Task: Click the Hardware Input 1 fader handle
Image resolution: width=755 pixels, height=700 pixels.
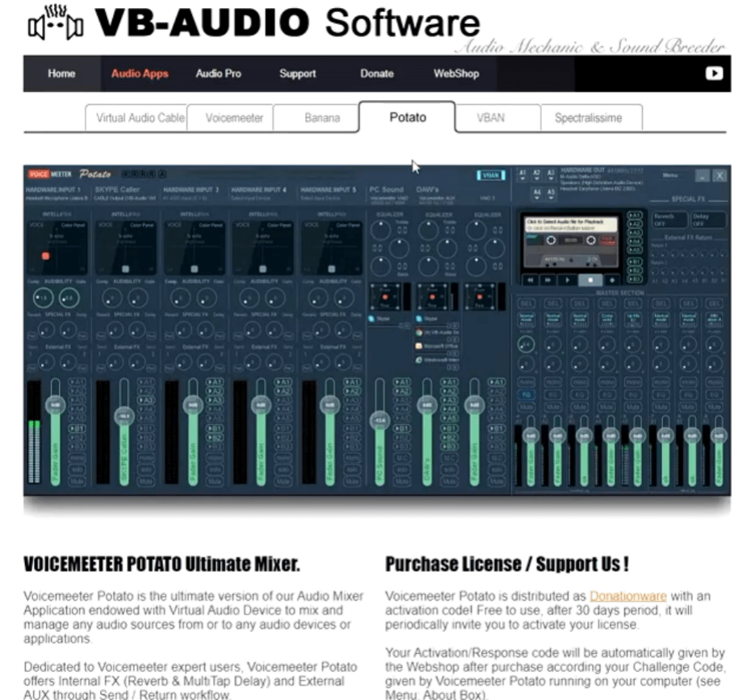Action: pos(56,405)
